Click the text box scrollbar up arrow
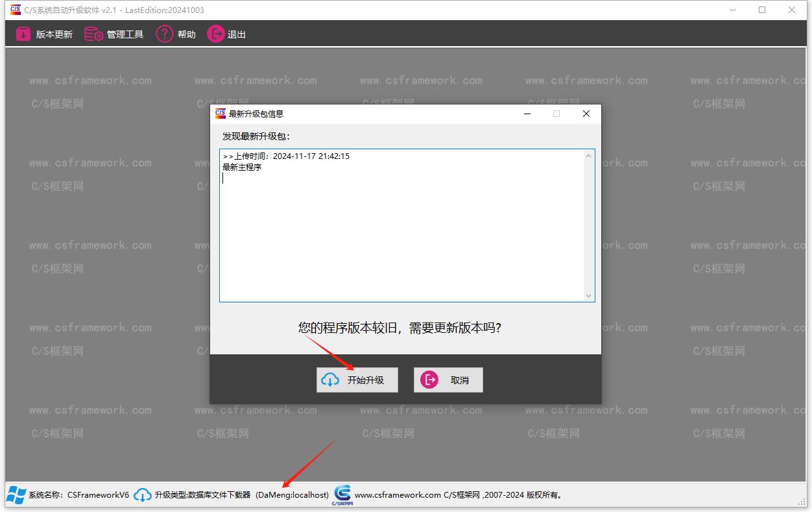 point(589,156)
